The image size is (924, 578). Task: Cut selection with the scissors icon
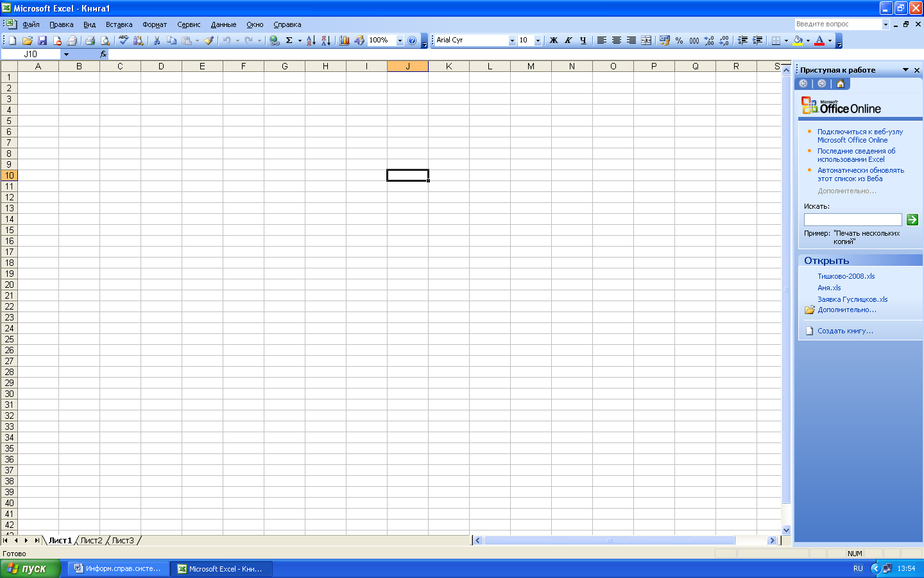[157, 40]
